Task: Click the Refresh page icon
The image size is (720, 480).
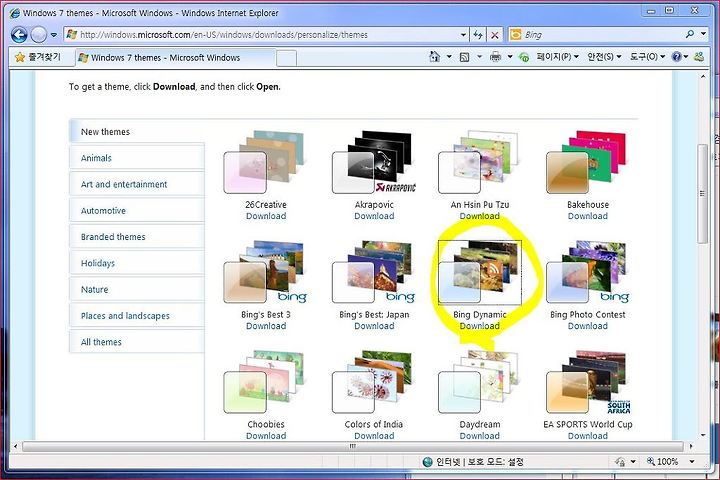Action: coord(478,34)
